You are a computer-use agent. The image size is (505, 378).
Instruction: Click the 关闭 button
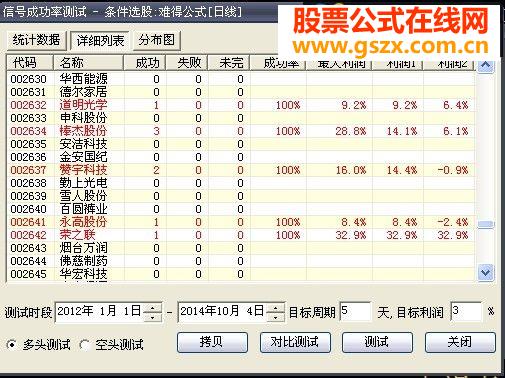point(460,342)
